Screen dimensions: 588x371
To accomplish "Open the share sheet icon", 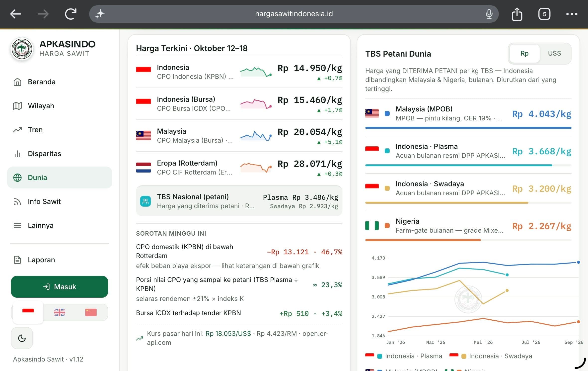I will [x=517, y=14].
